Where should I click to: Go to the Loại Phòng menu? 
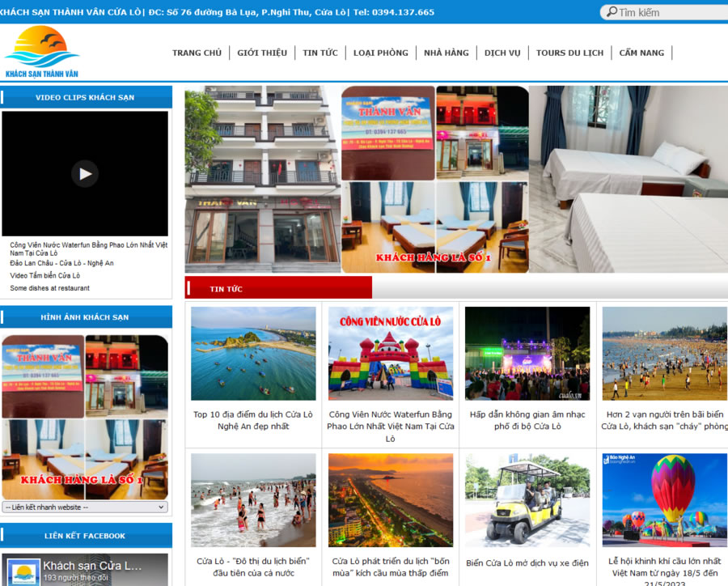coord(380,53)
